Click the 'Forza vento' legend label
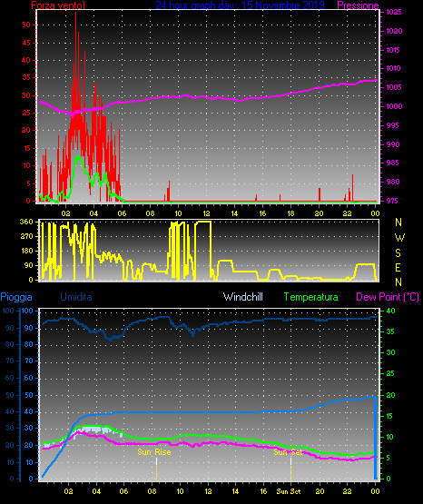Viewport: 423px width, 504px height. [58, 5]
